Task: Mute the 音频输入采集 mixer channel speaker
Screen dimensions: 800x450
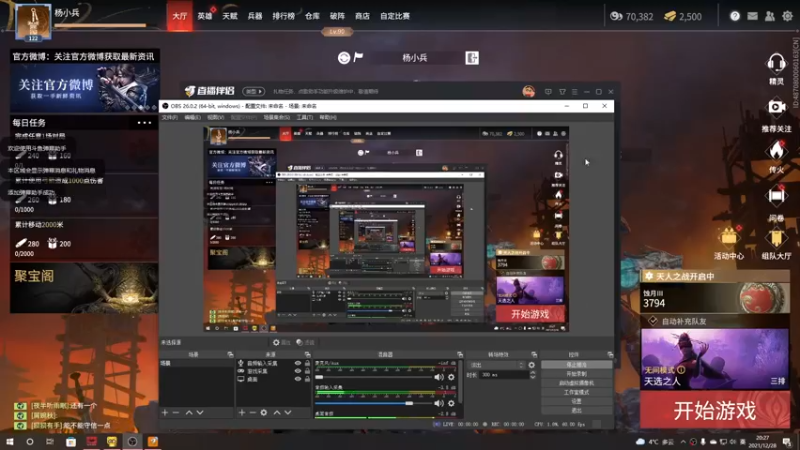Action: coord(439,403)
